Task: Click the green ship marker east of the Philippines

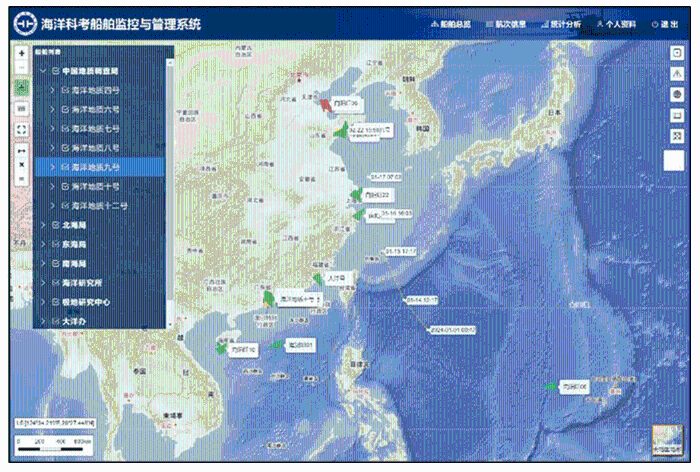Action: coord(549,386)
